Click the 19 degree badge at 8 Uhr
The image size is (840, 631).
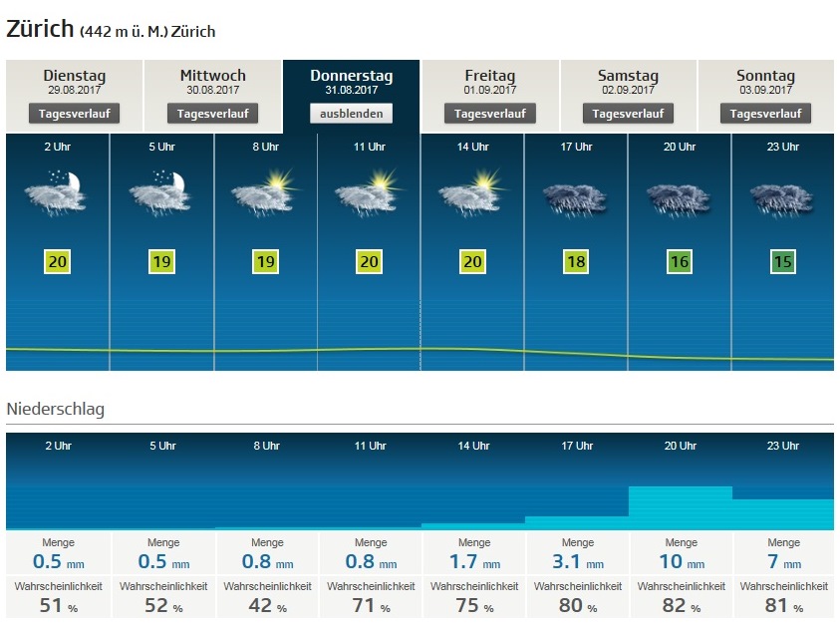pos(266,261)
